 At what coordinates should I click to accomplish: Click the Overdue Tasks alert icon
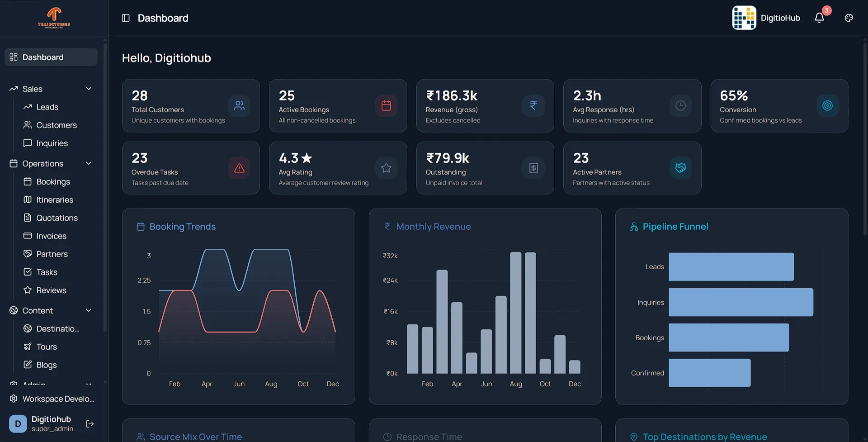coord(239,168)
